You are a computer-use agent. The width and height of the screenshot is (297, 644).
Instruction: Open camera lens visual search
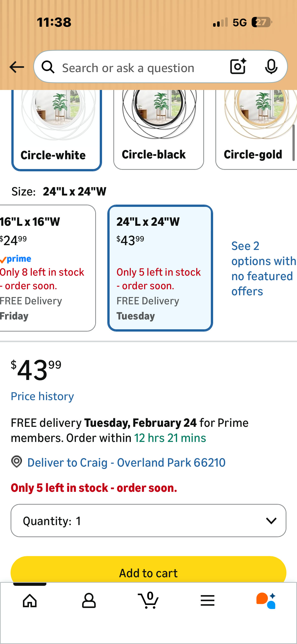click(238, 67)
